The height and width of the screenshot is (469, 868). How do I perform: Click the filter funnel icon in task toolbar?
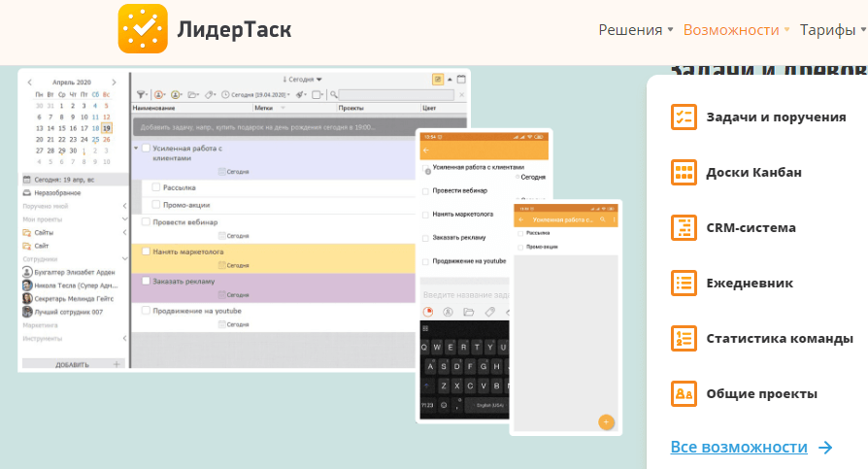click(x=141, y=94)
